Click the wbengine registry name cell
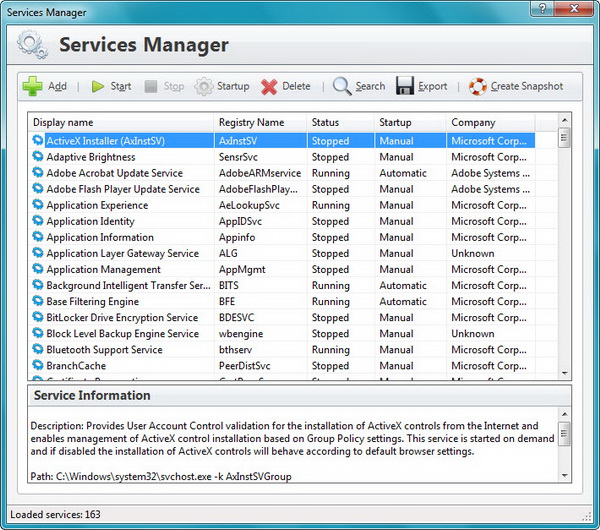The width and height of the screenshot is (600, 530). [241, 334]
